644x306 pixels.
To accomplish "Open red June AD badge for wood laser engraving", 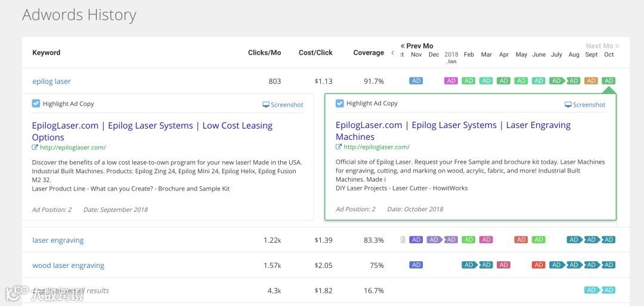I will [x=539, y=265].
